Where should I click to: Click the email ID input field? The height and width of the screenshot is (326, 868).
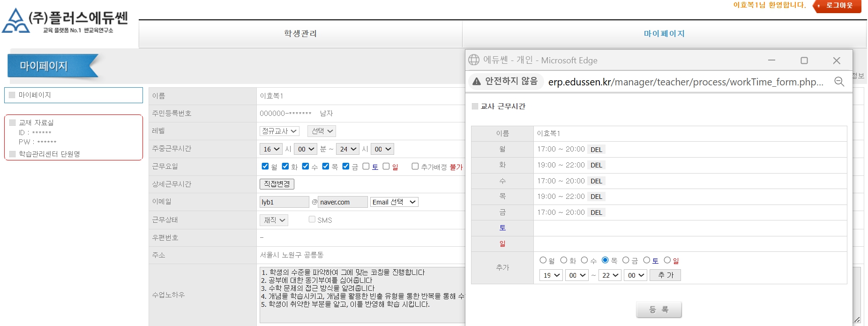[x=284, y=202]
